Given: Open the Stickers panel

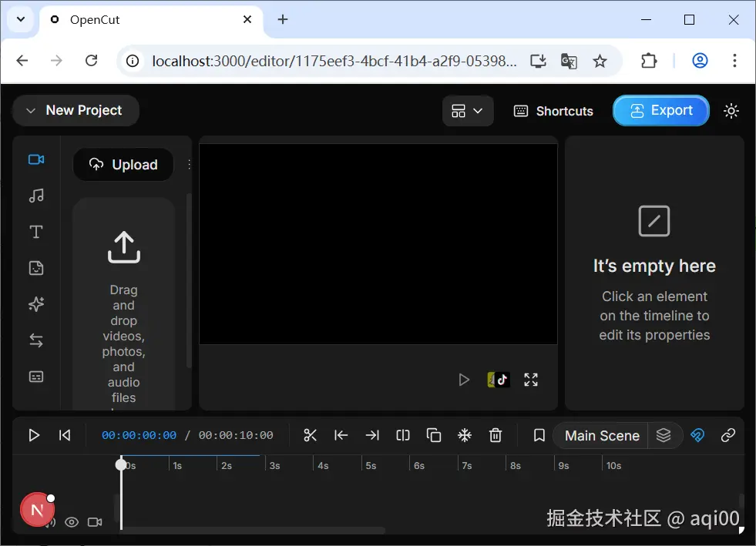Looking at the screenshot, I should (x=35, y=267).
